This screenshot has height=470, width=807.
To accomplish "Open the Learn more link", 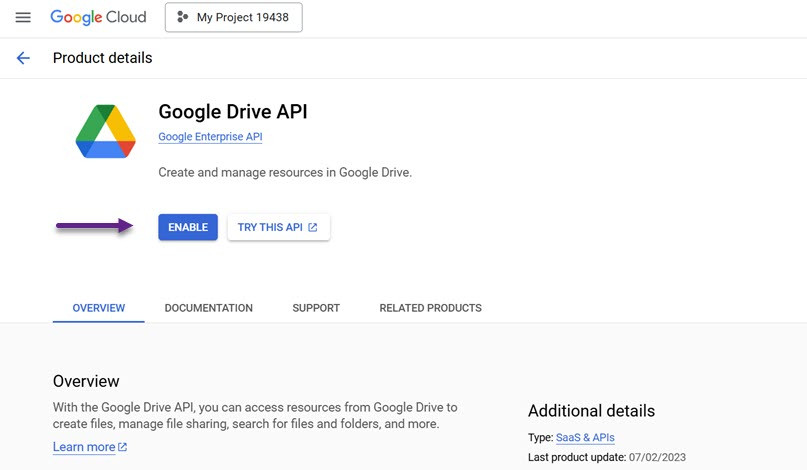I will click(x=83, y=447).
